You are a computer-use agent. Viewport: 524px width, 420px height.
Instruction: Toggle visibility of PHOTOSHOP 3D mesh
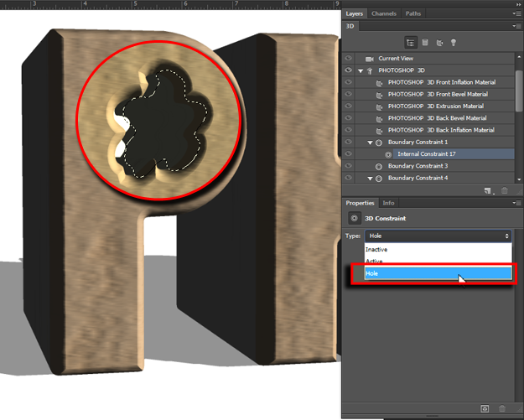349,71
